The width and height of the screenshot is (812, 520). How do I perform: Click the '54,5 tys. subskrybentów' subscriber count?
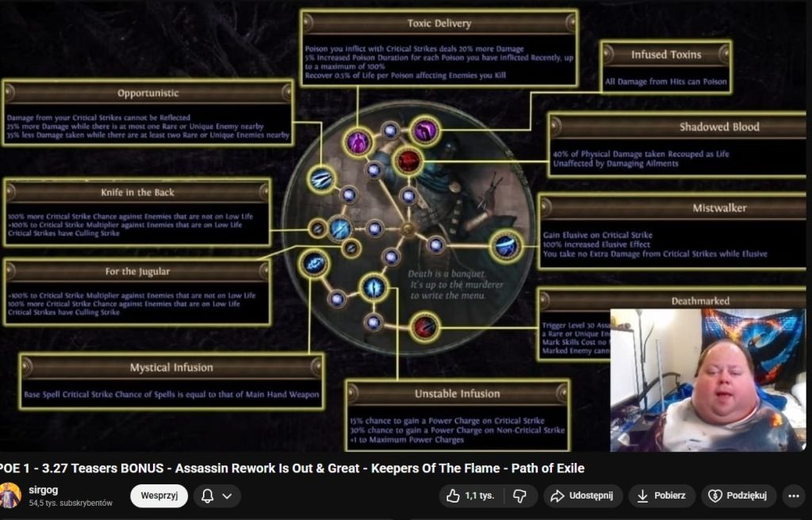click(x=71, y=503)
